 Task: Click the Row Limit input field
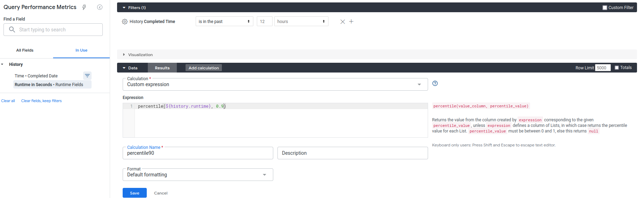click(x=603, y=68)
